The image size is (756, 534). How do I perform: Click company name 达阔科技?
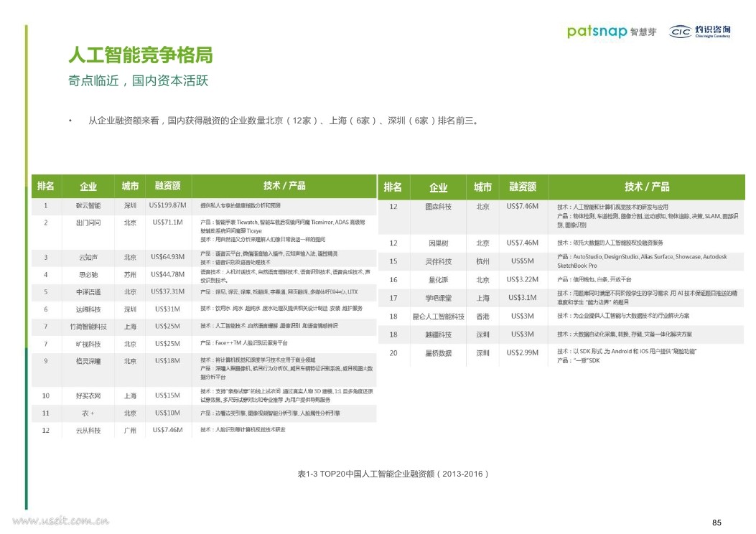88,309
